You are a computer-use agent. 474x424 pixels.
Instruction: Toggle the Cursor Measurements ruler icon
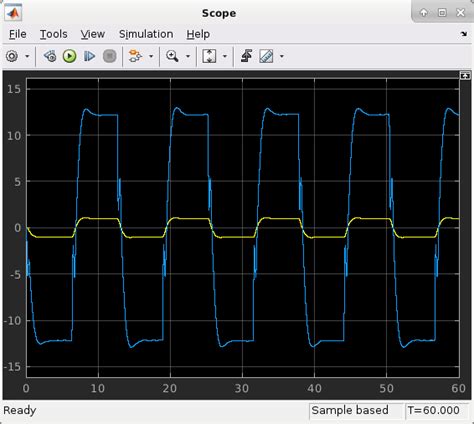point(266,56)
